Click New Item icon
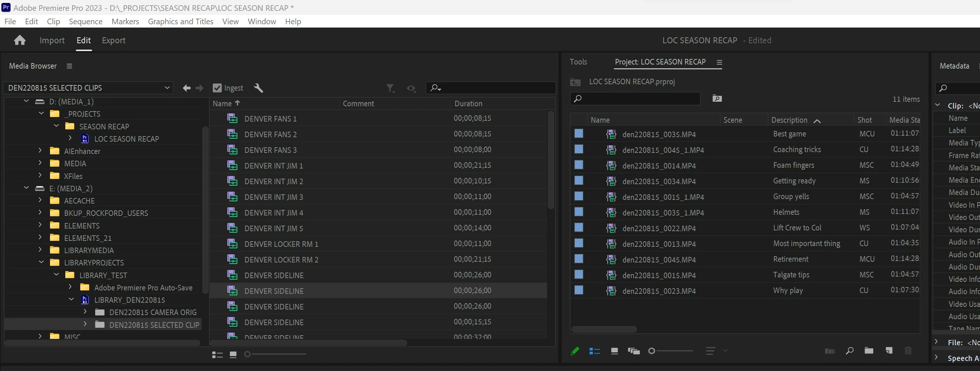Viewport: 980px width, 371px height. (889, 350)
